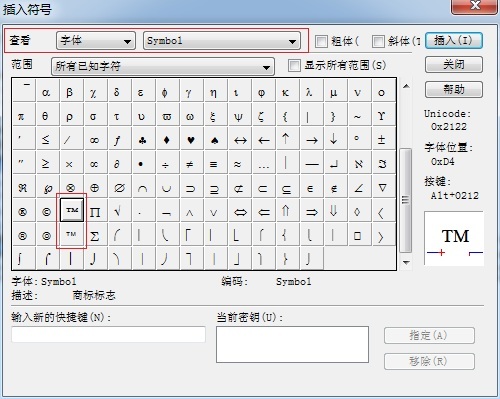This screenshot has width=500, height=399.
Task: Click the description text 商标标志
Action: [94, 295]
